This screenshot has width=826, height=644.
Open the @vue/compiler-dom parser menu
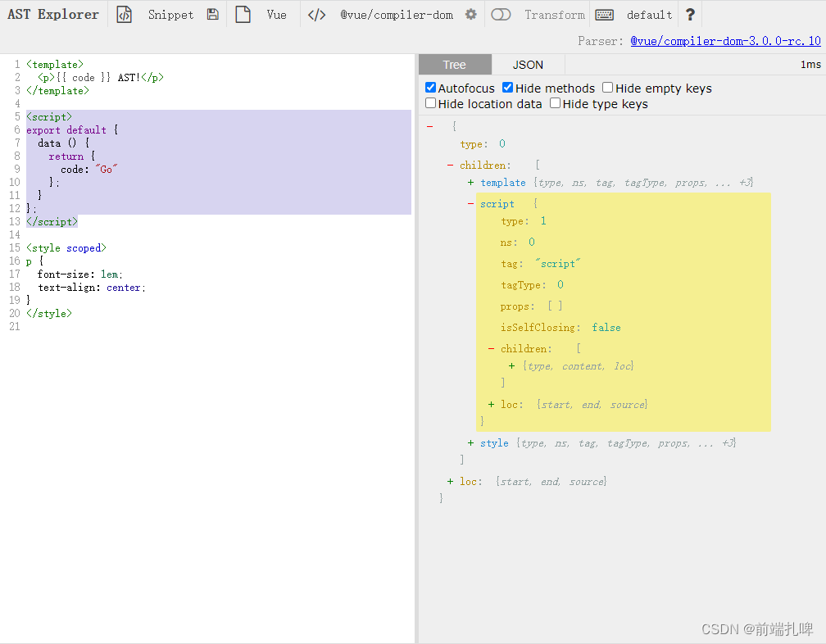397,15
